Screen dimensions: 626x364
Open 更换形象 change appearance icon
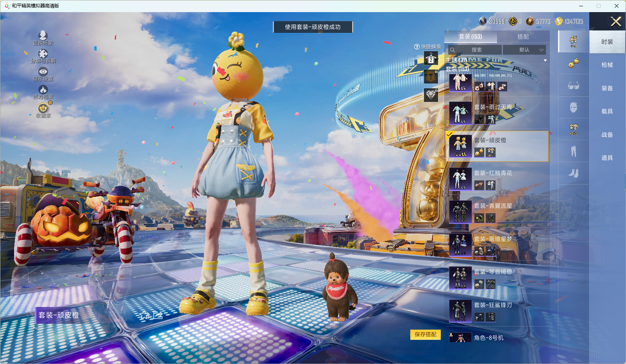[43, 38]
